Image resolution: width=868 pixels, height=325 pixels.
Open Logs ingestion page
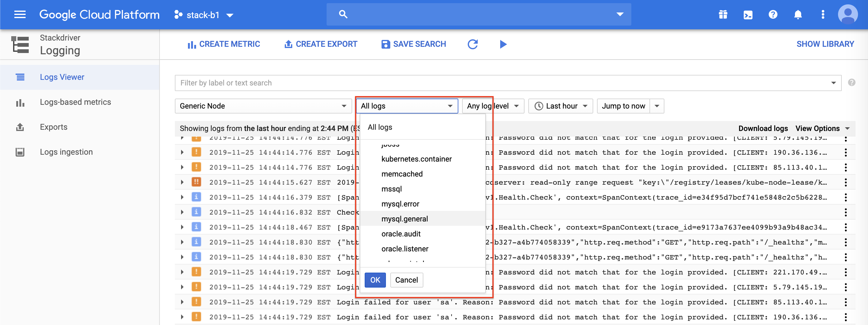pos(80,152)
